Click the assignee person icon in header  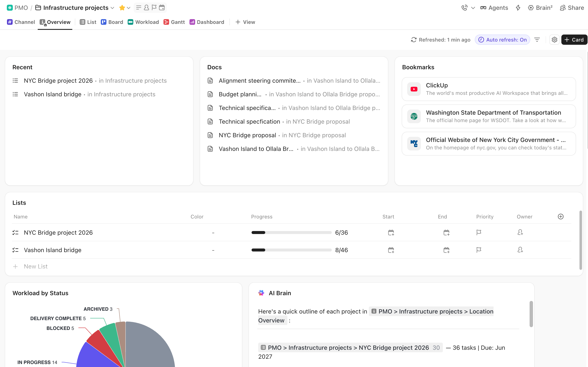[x=146, y=8]
